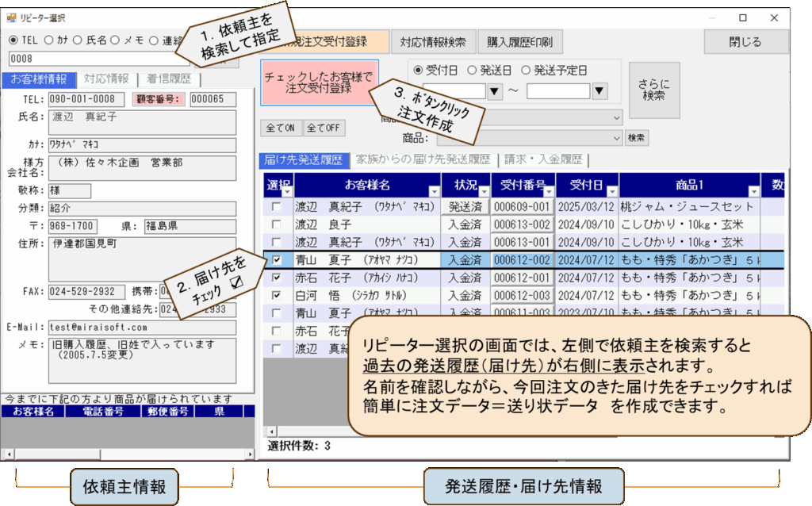This screenshot has height=506, width=812.
Task: Select the 発送日 radio button
Action: tap(473, 70)
